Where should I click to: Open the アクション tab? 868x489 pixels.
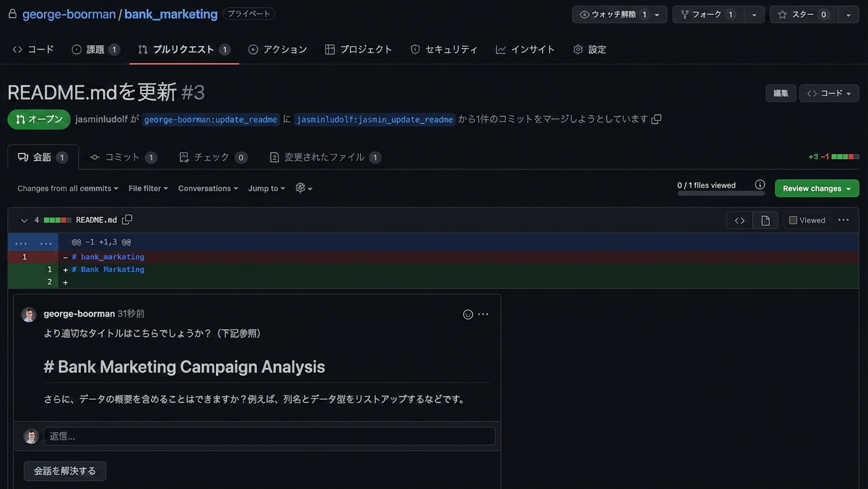pyautogui.click(x=277, y=49)
